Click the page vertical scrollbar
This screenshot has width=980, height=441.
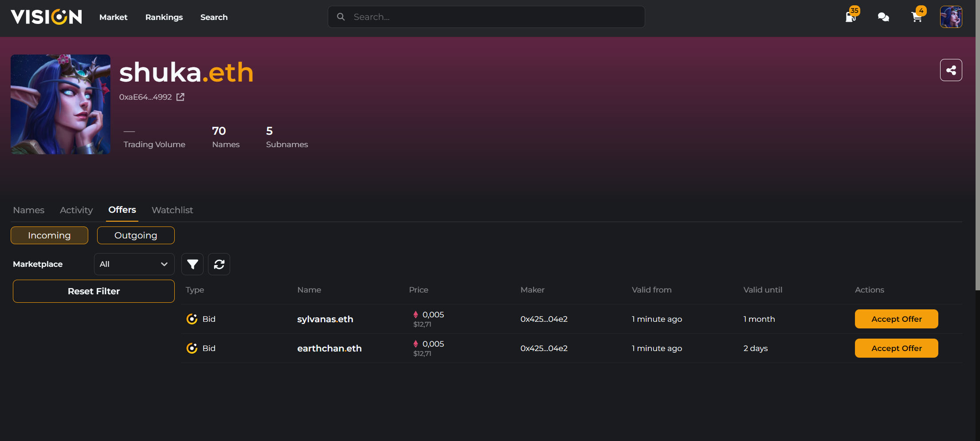point(977,145)
